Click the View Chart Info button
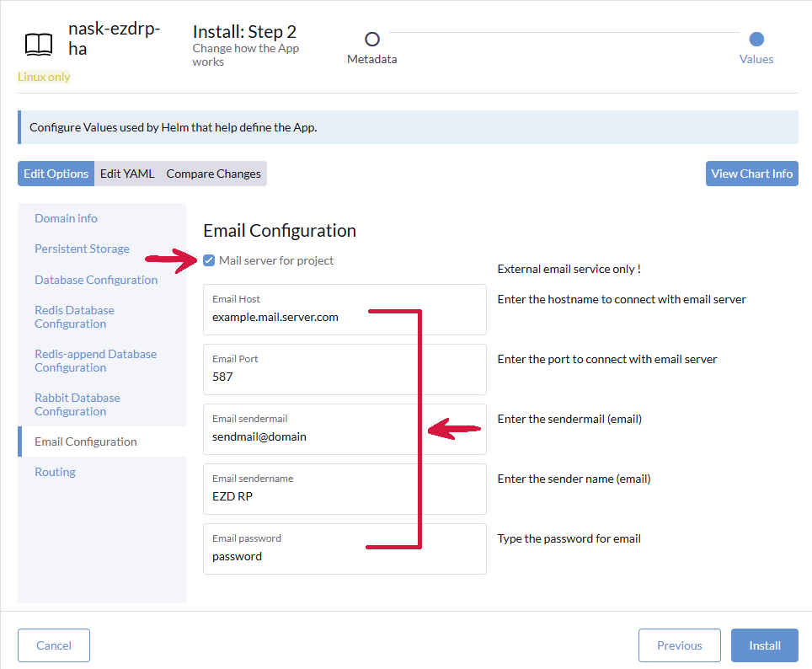The height and width of the screenshot is (669, 812). 751,174
